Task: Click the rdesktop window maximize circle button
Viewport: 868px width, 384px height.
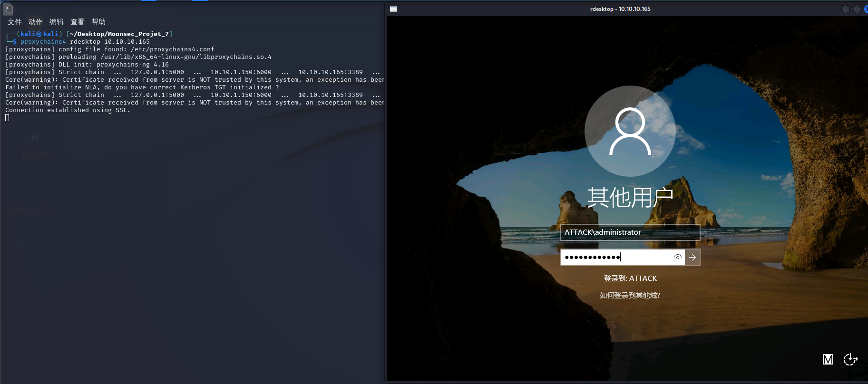Action: [x=857, y=9]
